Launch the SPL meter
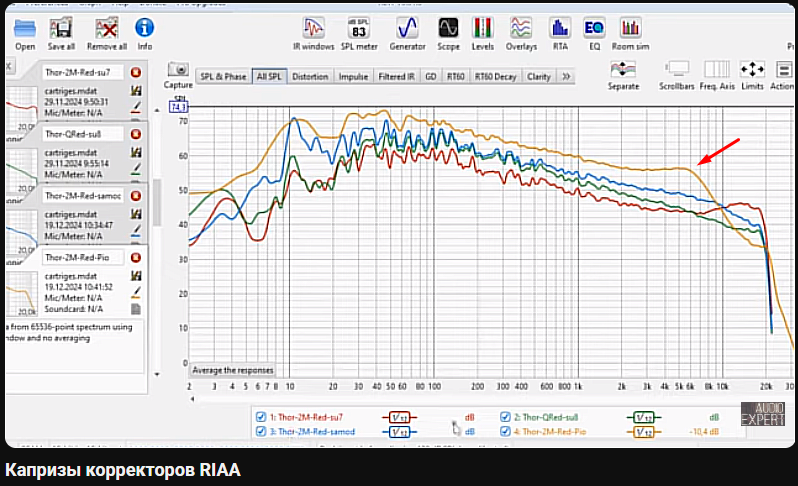The height and width of the screenshot is (486, 798). click(x=359, y=28)
